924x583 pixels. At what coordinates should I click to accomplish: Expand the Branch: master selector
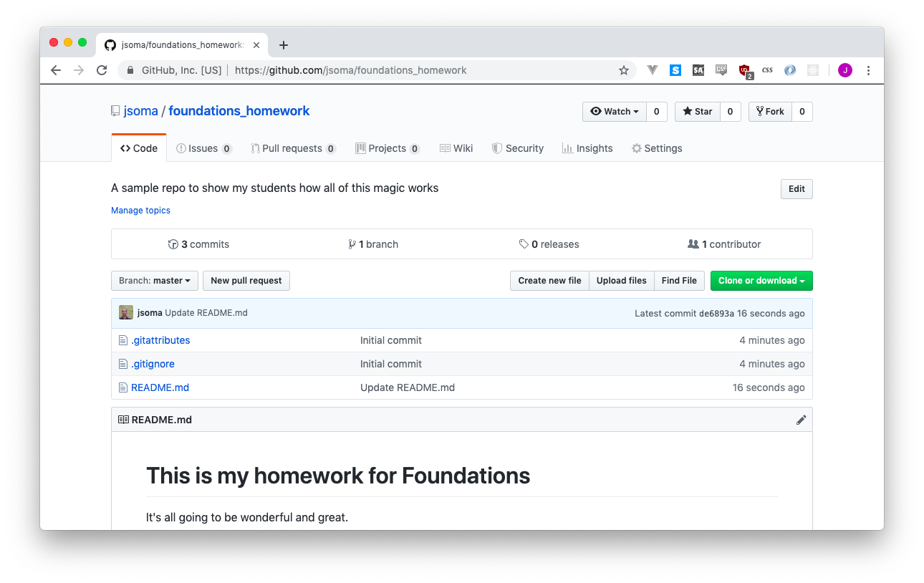tap(154, 281)
